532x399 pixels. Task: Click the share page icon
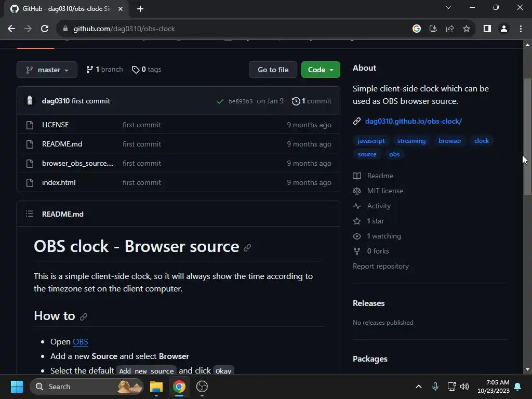450,29
